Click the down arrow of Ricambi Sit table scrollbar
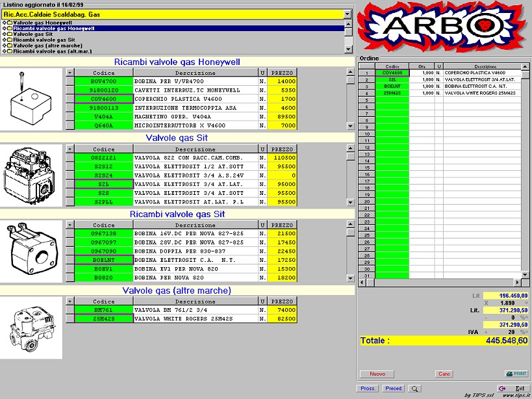 [x=351, y=279]
